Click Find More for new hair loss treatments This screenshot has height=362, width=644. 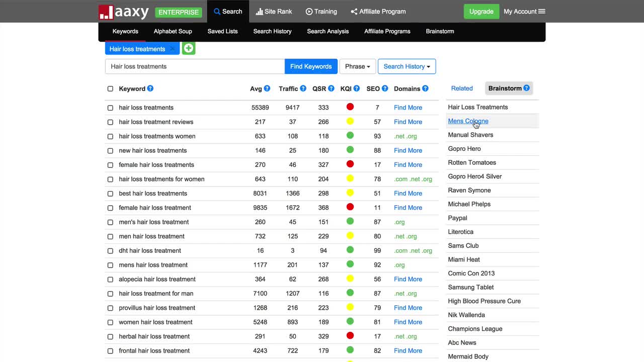pyautogui.click(x=408, y=150)
